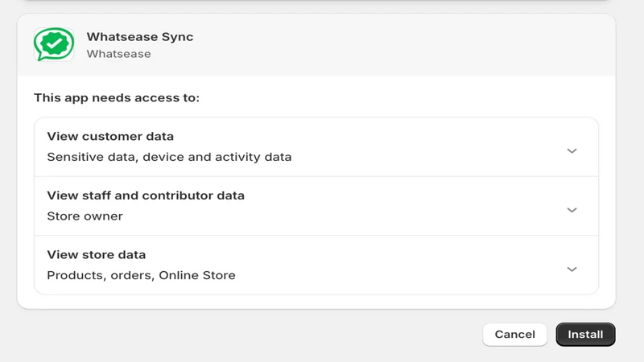644x362 pixels.
Task: Expand the View customer data chevron
Action: click(572, 151)
